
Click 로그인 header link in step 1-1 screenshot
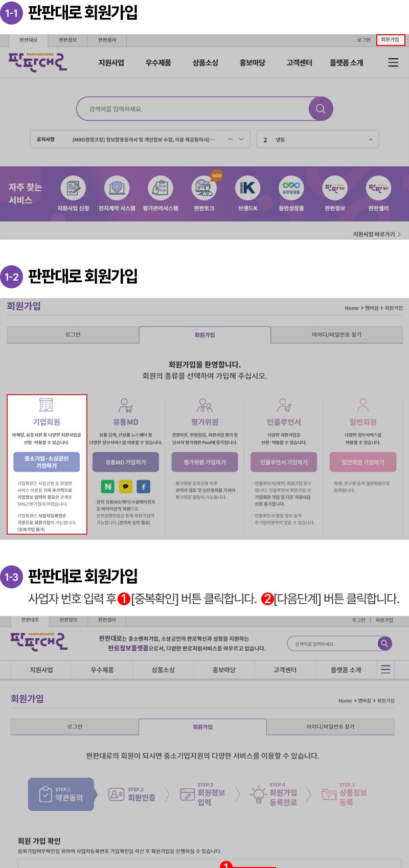(364, 40)
